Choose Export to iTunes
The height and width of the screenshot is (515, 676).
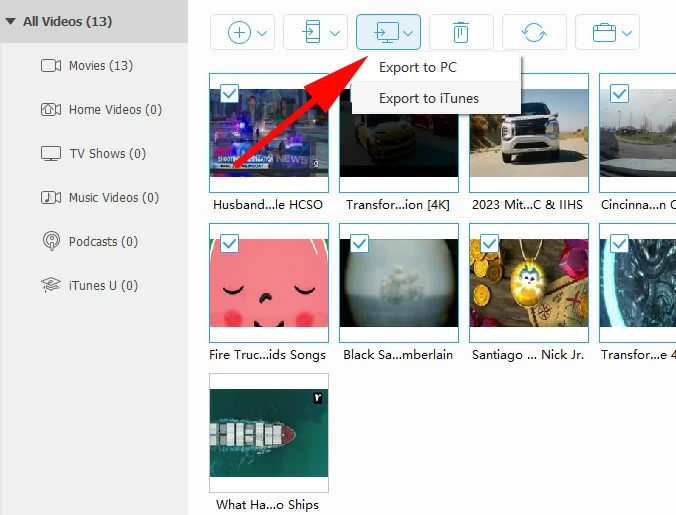click(x=428, y=98)
